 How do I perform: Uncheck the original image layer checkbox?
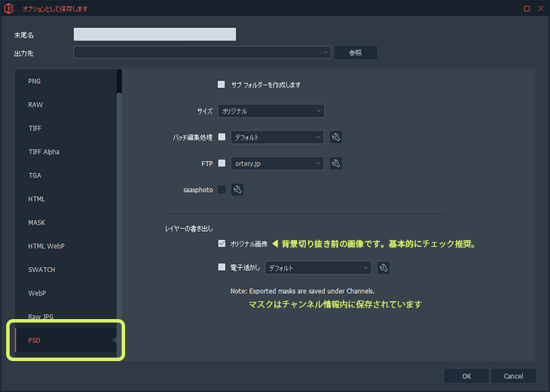221,243
